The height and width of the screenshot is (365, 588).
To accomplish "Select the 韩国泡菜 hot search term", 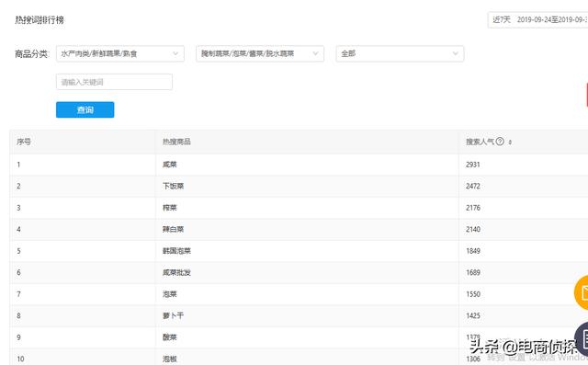I will tap(176, 251).
